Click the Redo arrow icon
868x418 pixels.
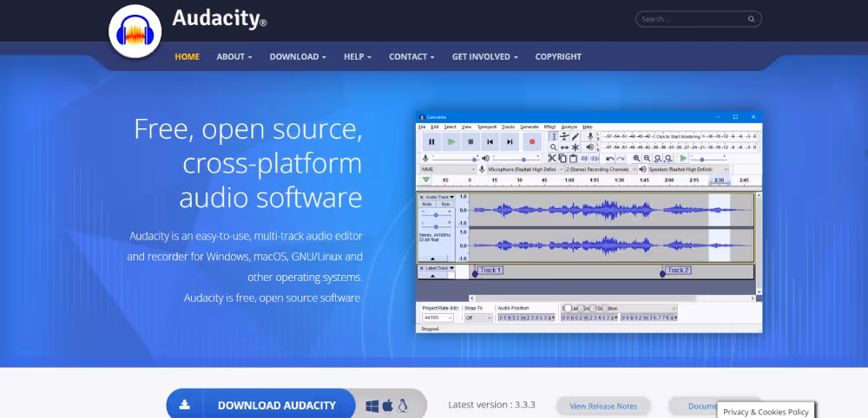621,159
